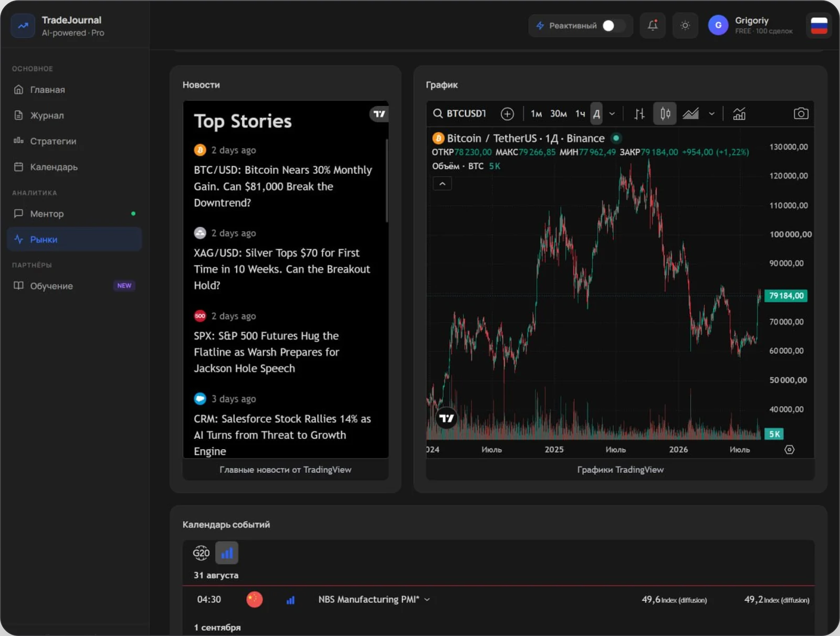Click the 04:30 event time
This screenshot has width=840, height=636.
click(x=209, y=599)
